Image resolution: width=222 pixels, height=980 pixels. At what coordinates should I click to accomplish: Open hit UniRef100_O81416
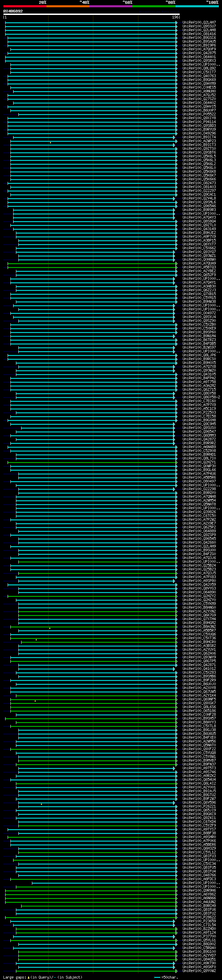pos(199,34)
